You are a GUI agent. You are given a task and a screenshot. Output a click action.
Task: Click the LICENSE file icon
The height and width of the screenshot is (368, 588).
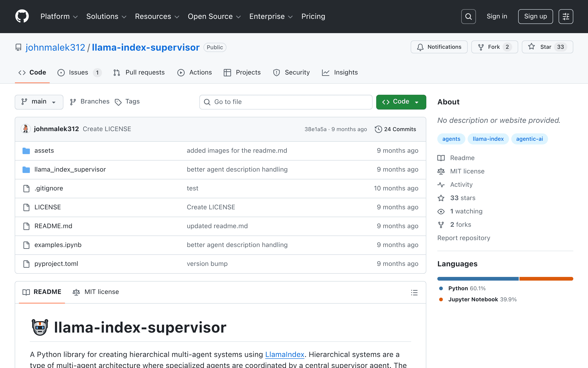[26, 207]
